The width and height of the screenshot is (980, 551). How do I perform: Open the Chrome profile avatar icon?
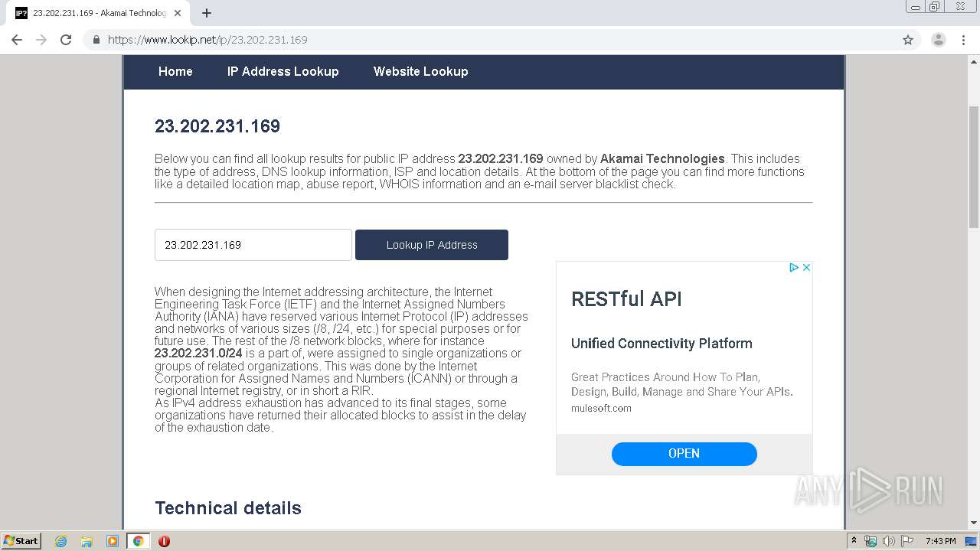tap(939, 40)
